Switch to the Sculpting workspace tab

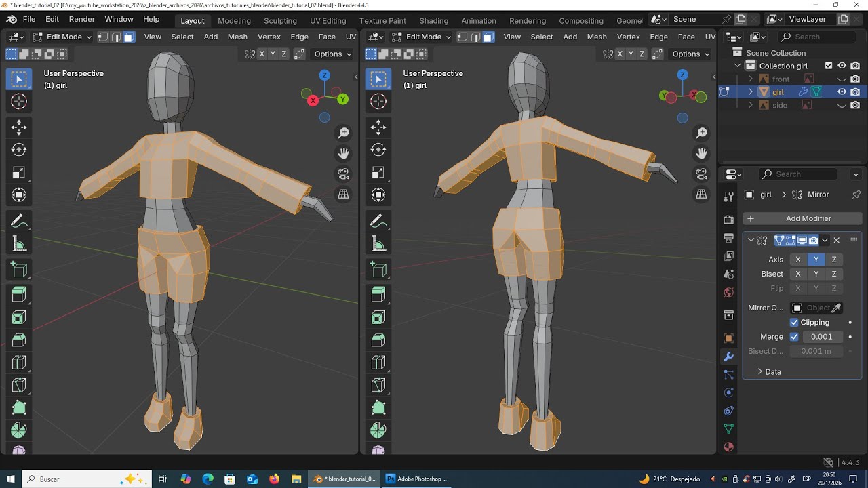click(280, 20)
